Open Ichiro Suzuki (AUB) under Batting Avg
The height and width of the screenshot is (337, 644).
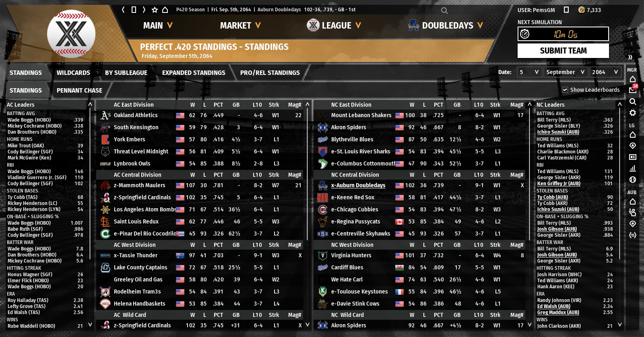[558, 132]
